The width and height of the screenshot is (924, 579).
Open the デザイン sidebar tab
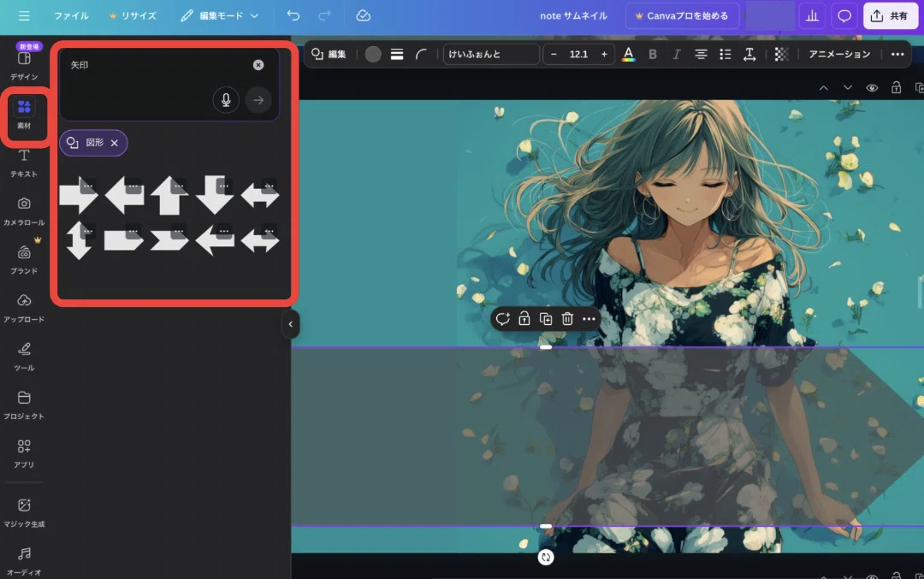click(24, 63)
